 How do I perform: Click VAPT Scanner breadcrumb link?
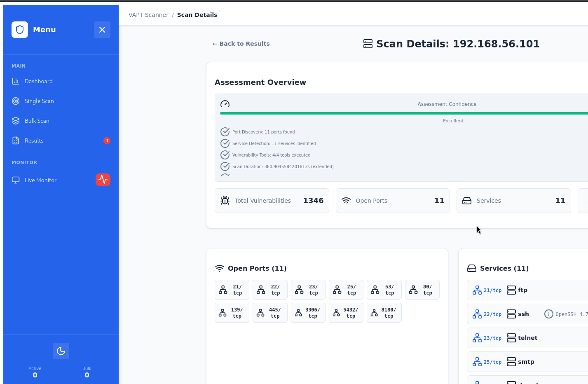click(x=148, y=15)
